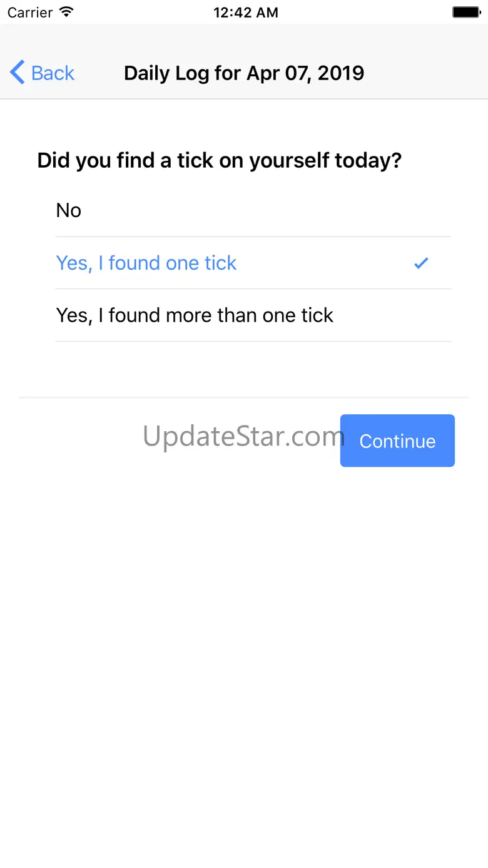Select "Yes, I found more than one tick"
The width and height of the screenshot is (488, 868).
point(195,315)
